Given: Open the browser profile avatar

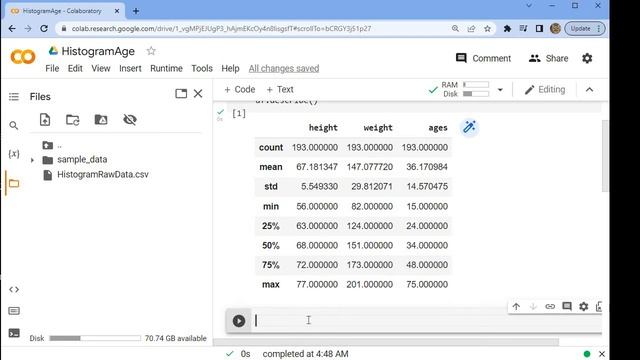Looking at the screenshot, I should tap(555, 29).
